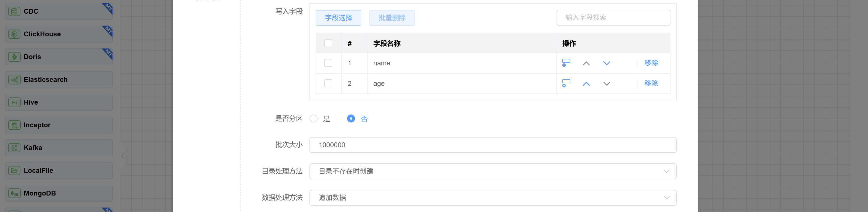Remove the age field via 移除
868x212 pixels.
click(651, 84)
